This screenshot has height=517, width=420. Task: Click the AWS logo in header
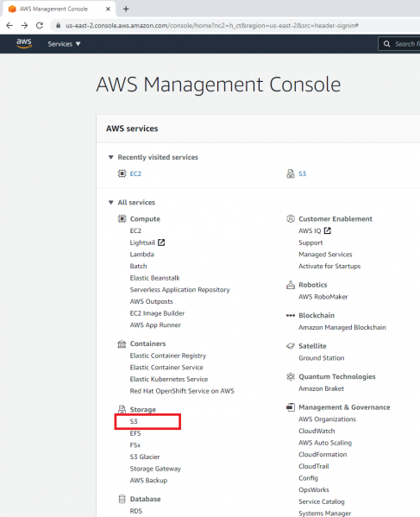point(24,43)
